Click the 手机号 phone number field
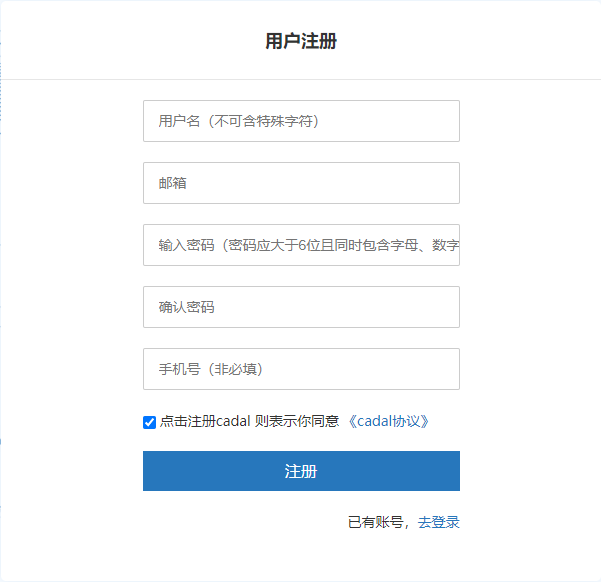The image size is (601, 582). tap(301, 369)
